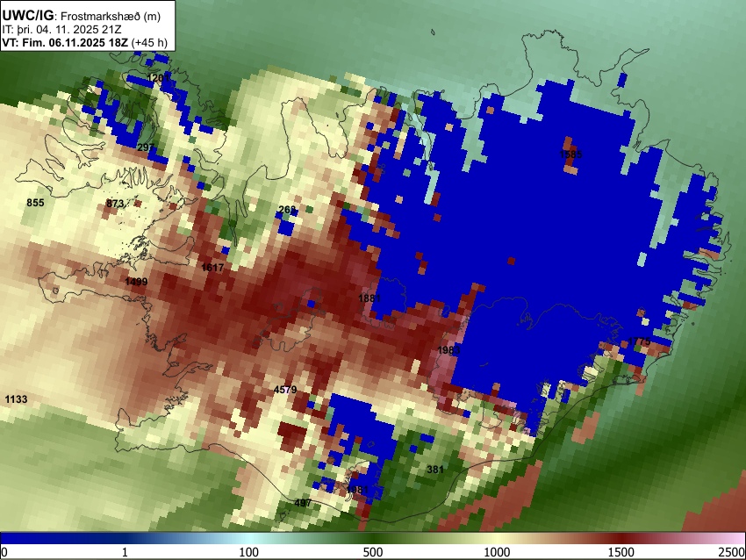746x560 pixels.
Task: Click the map value 1585
Action: pos(570,154)
